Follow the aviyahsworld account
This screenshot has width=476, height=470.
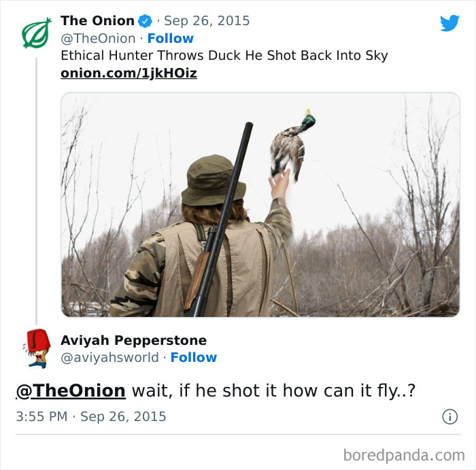pyautogui.click(x=193, y=358)
